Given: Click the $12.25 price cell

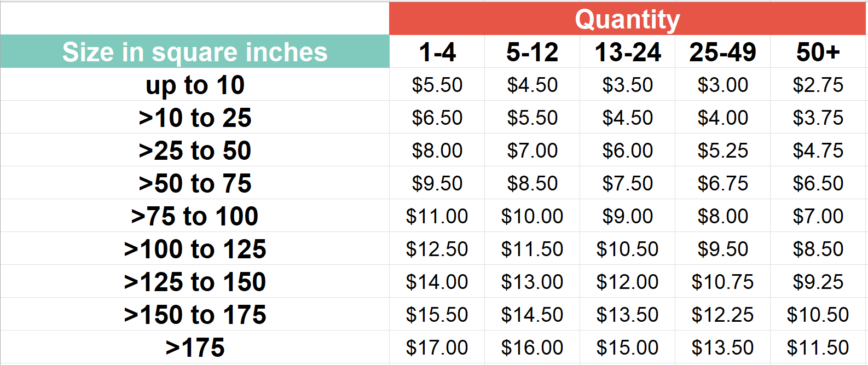Looking at the screenshot, I should [722, 315].
